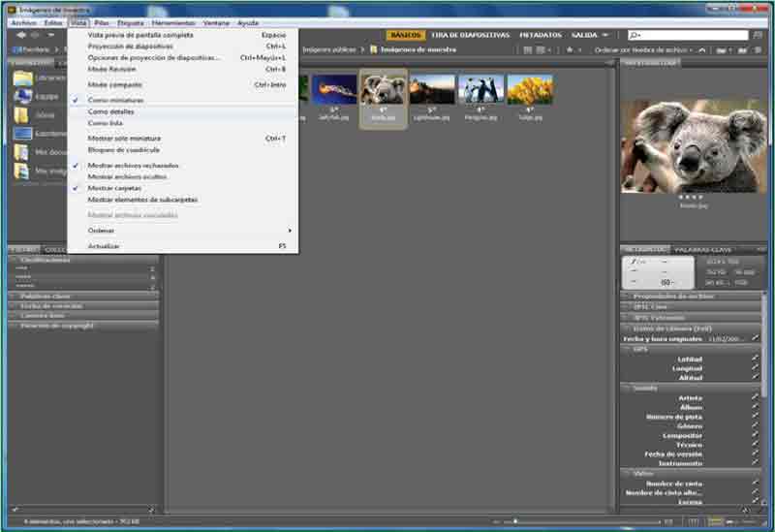Click the edit pencil icon next to Artista
The height and width of the screenshot is (532, 775).
[x=755, y=397]
